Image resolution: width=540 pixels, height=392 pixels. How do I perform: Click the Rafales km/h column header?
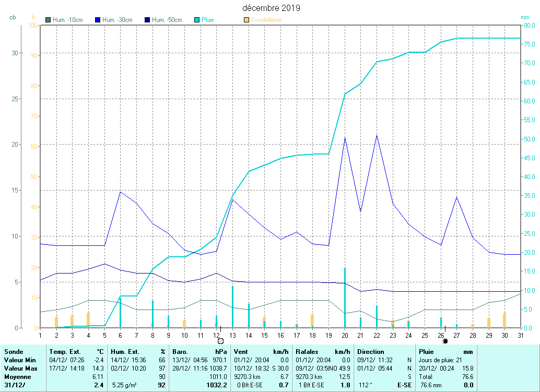click(323, 352)
